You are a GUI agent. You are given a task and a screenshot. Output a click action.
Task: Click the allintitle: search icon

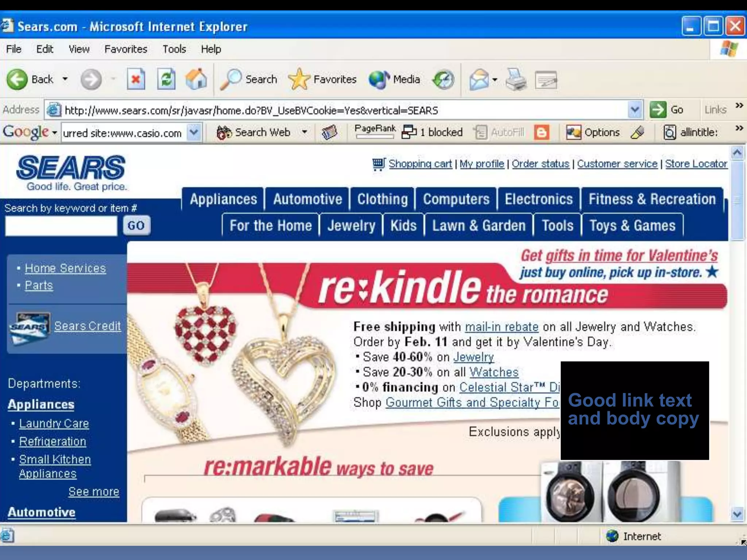coord(670,132)
